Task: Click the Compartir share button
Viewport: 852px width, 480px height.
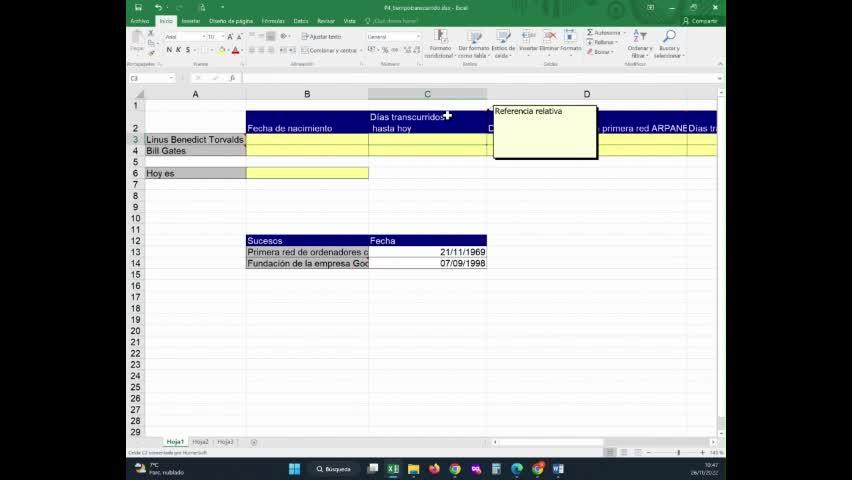Action: (x=700, y=21)
